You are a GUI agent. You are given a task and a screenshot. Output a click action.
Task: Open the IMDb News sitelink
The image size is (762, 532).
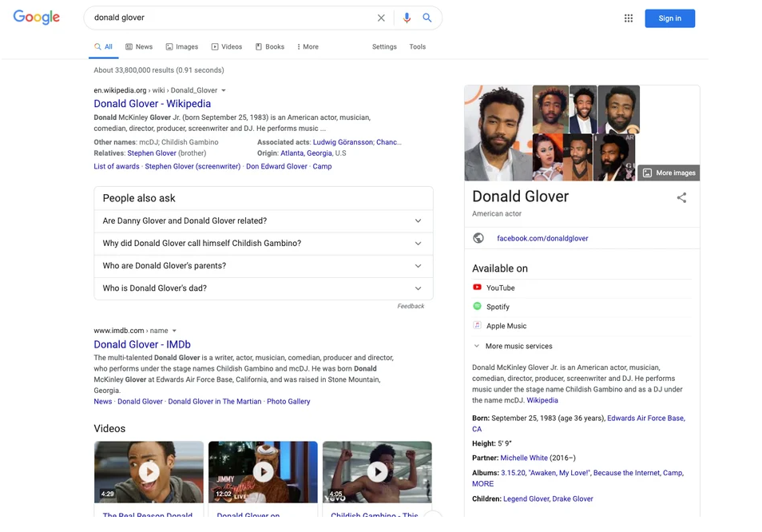[x=102, y=401]
